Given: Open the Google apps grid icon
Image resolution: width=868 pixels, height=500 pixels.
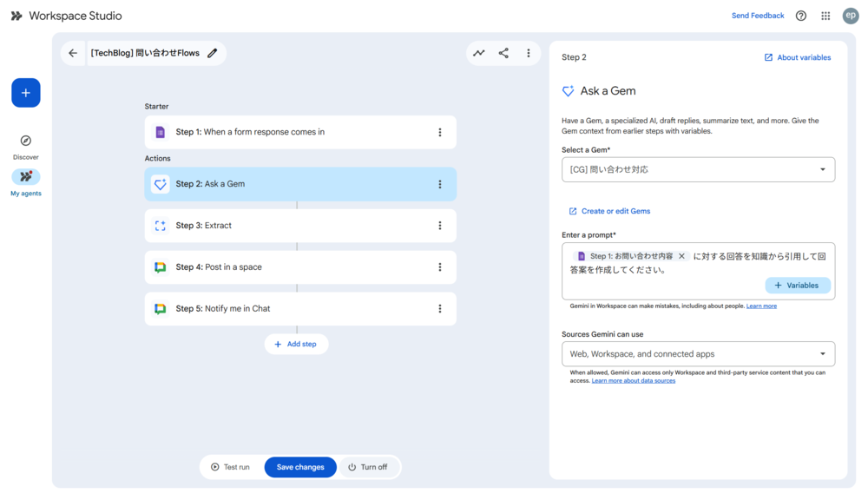Looking at the screenshot, I should (x=825, y=16).
